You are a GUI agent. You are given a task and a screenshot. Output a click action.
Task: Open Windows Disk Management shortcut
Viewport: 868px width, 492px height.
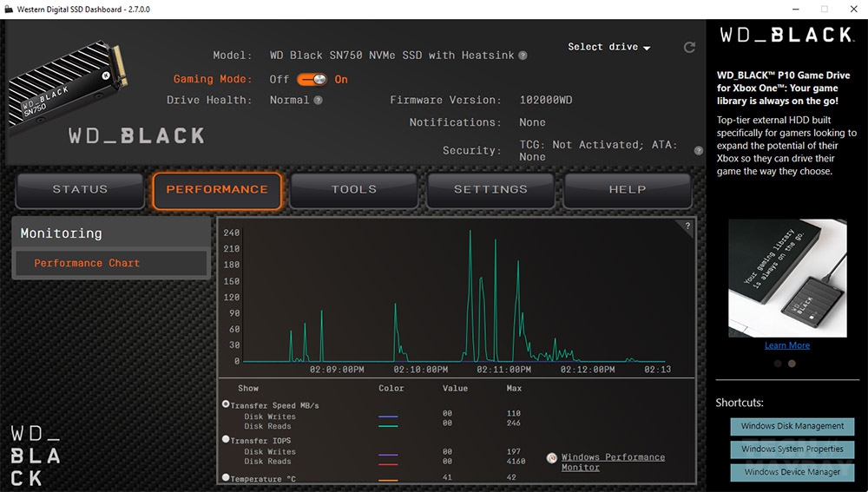pos(792,426)
